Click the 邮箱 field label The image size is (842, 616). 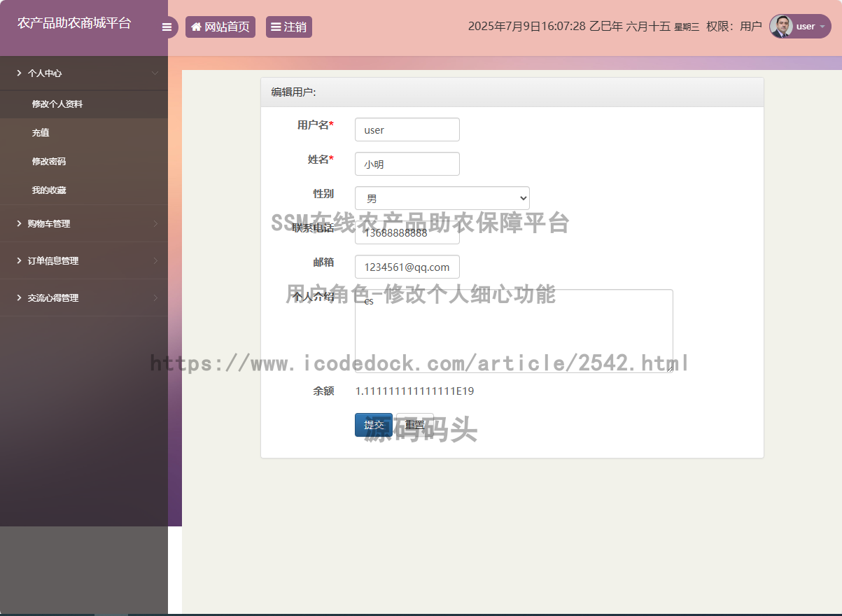click(x=323, y=262)
